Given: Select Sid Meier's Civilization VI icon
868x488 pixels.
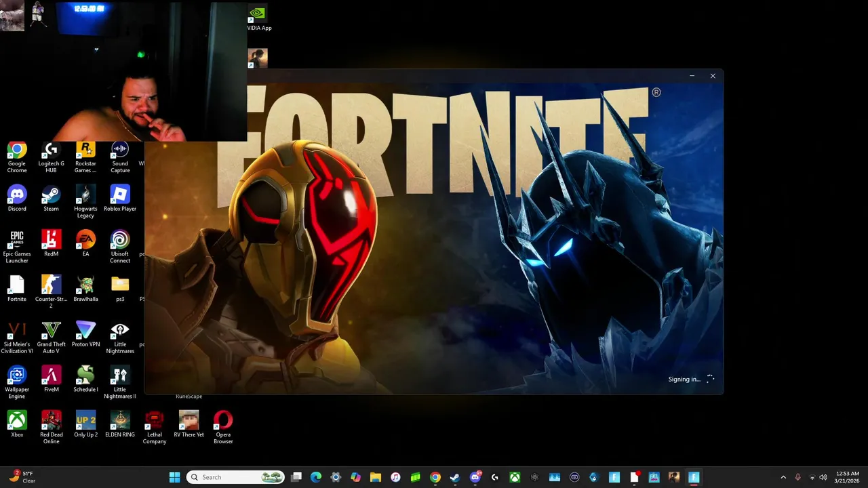Looking at the screenshot, I should [17, 338].
